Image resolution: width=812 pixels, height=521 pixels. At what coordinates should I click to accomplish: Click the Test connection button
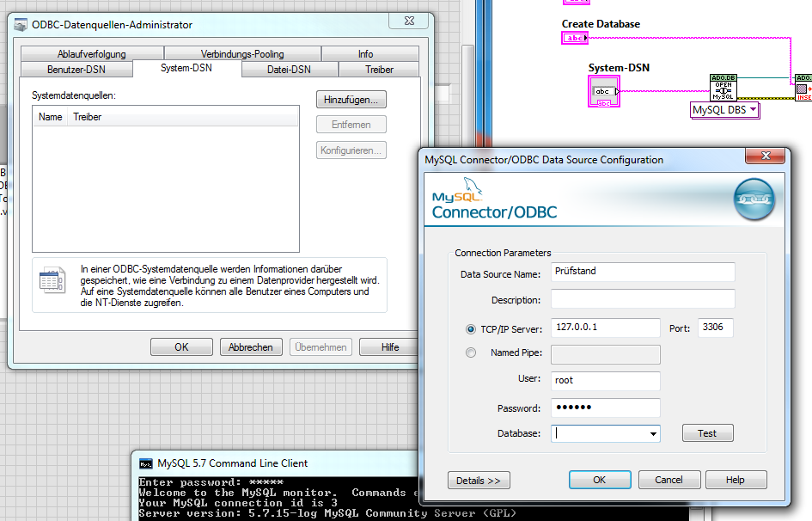click(707, 433)
